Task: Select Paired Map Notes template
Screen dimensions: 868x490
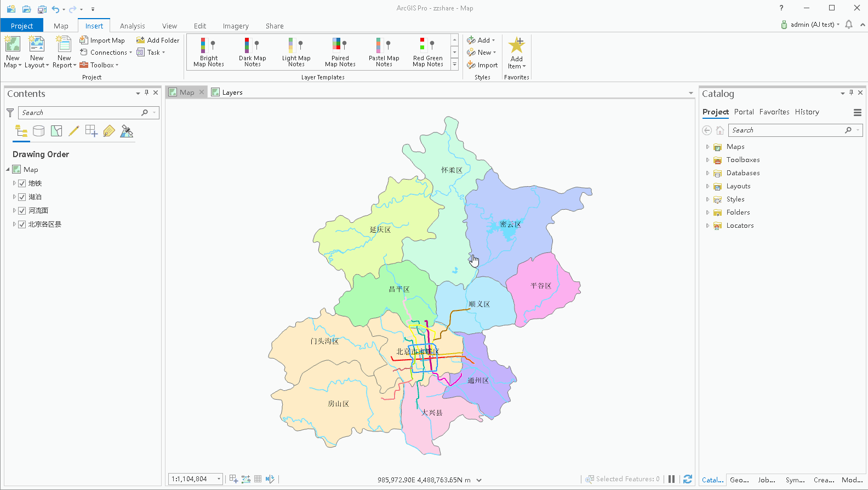Action: tap(340, 53)
